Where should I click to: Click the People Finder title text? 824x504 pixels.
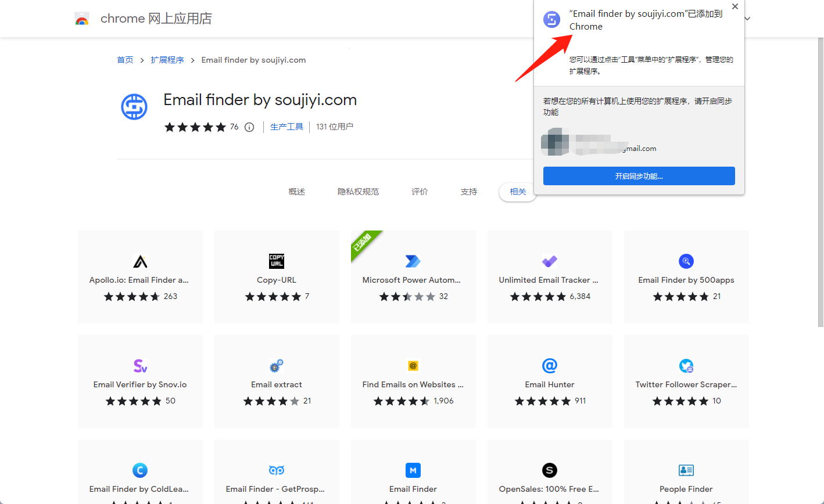tap(686, 489)
